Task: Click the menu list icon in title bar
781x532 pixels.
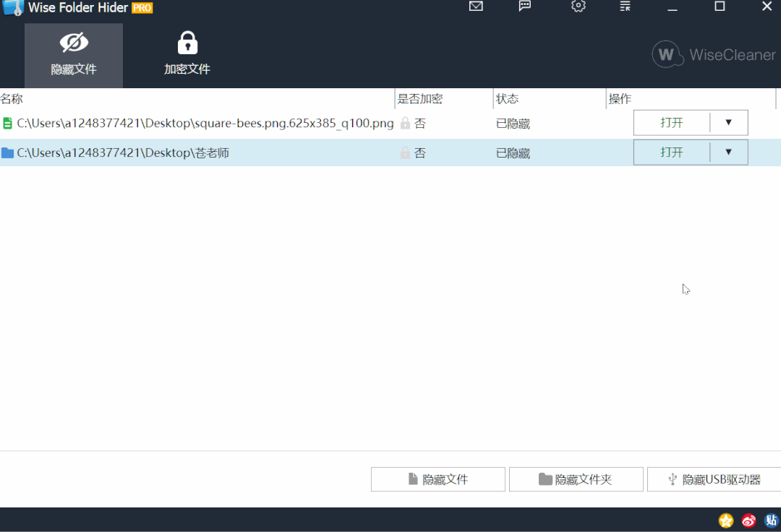Action: click(626, 7)
